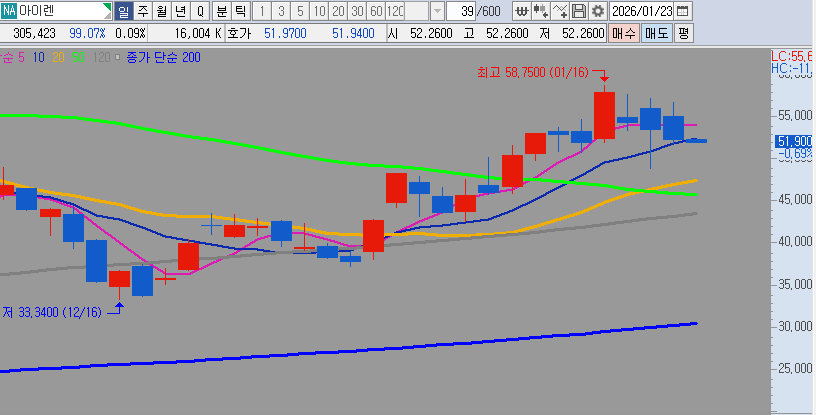Click the blank custom interval field
This screenshot has width=816, height=415.
[x=416, y=11]
